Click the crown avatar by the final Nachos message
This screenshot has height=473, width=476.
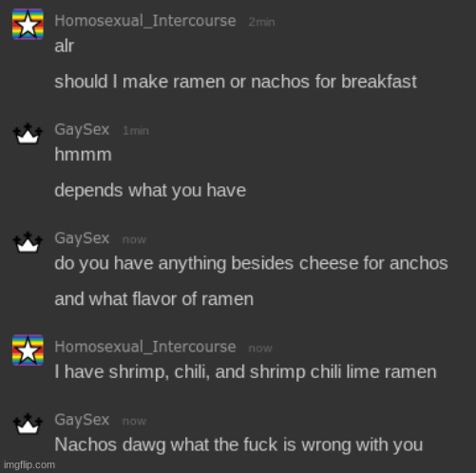[28, 424]
